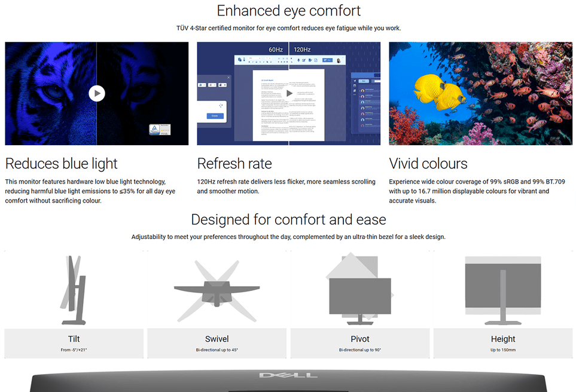Select the 'Vivid colours' heading

point(428,164)
